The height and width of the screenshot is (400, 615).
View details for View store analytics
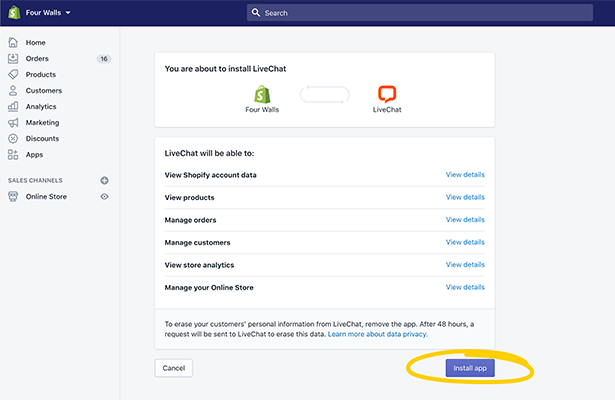point(465,265)
